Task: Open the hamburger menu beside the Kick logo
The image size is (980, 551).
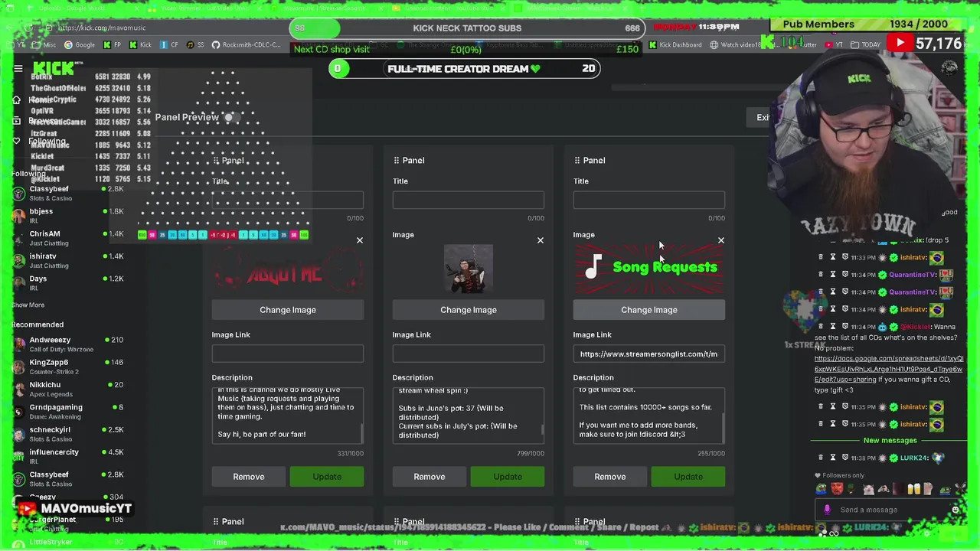Action: click(x=18, y=69)
